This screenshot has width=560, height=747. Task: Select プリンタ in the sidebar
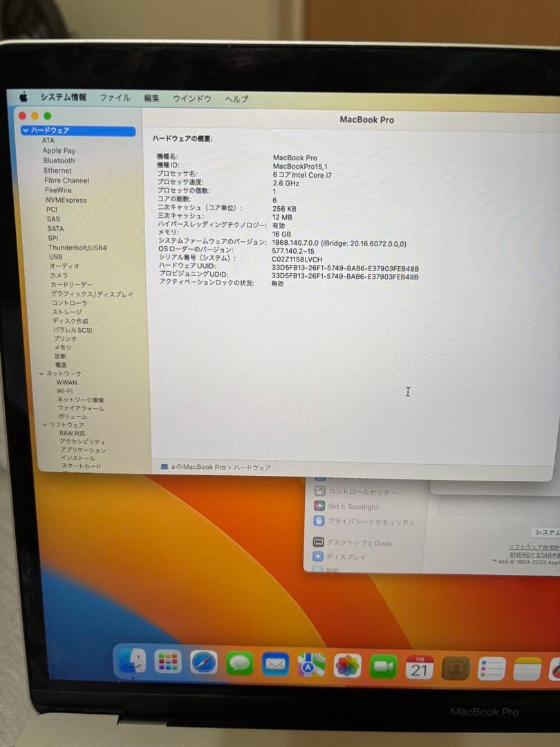coord(65,339)
